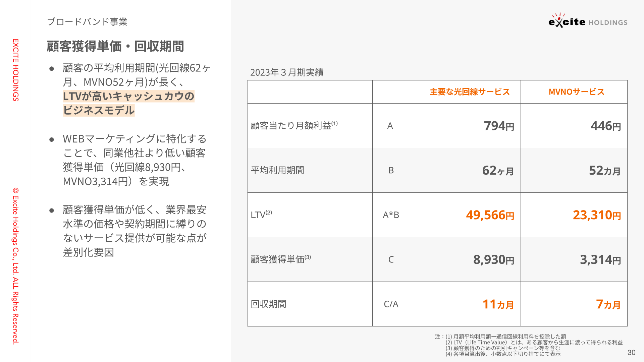
Task: Click footnote (2) about Life Time Value
Action: pos(534,342)
